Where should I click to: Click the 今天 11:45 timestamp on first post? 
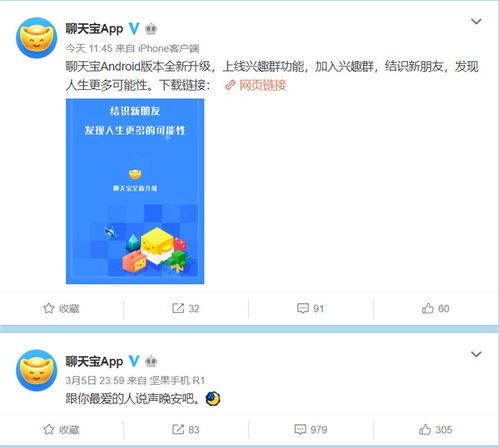(89, 49)
